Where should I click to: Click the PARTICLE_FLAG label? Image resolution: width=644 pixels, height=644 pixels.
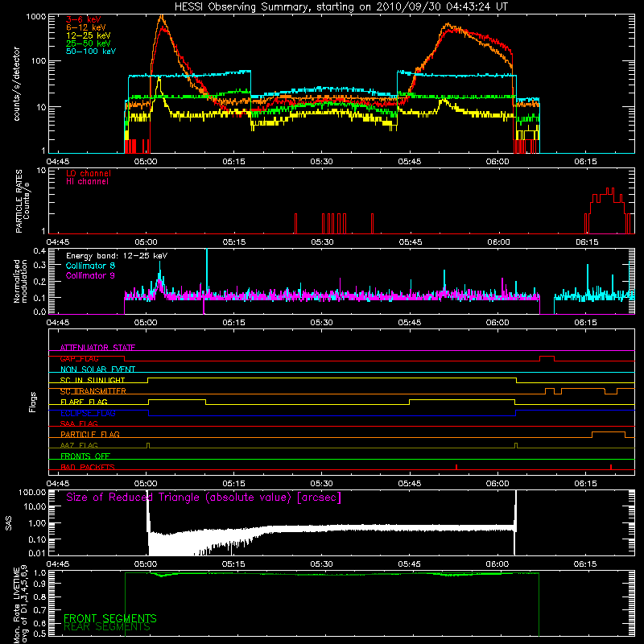click(90, 434)
